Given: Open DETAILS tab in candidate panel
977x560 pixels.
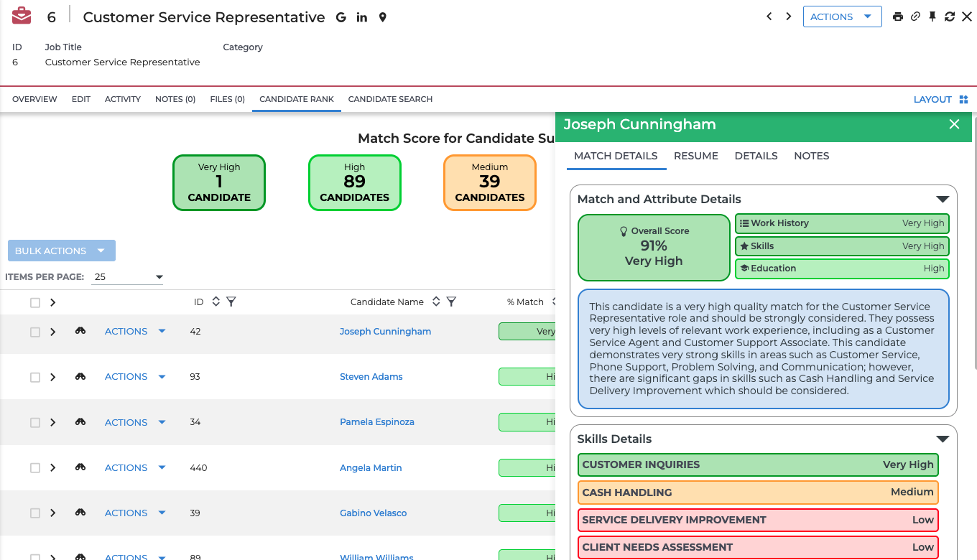Looking at the screenshot, I should click(756, 156).
